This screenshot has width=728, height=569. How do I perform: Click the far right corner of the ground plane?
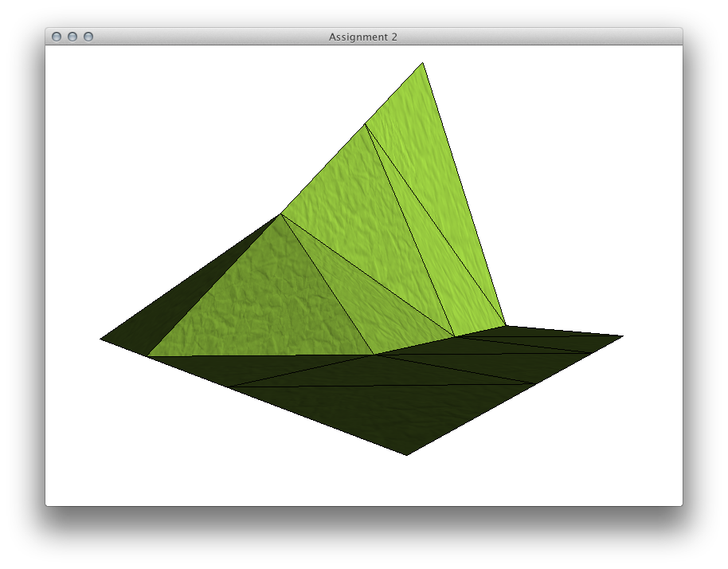pos(622,336)
